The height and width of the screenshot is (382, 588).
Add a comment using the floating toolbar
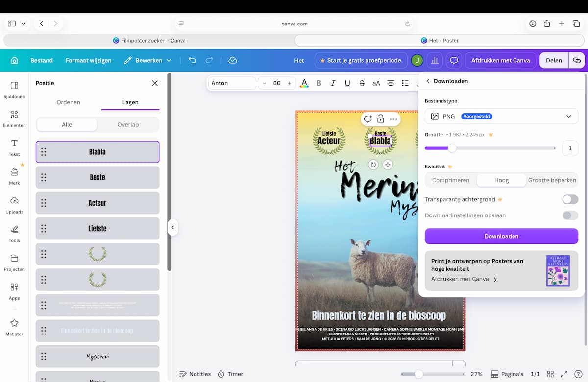click(367, 119)
